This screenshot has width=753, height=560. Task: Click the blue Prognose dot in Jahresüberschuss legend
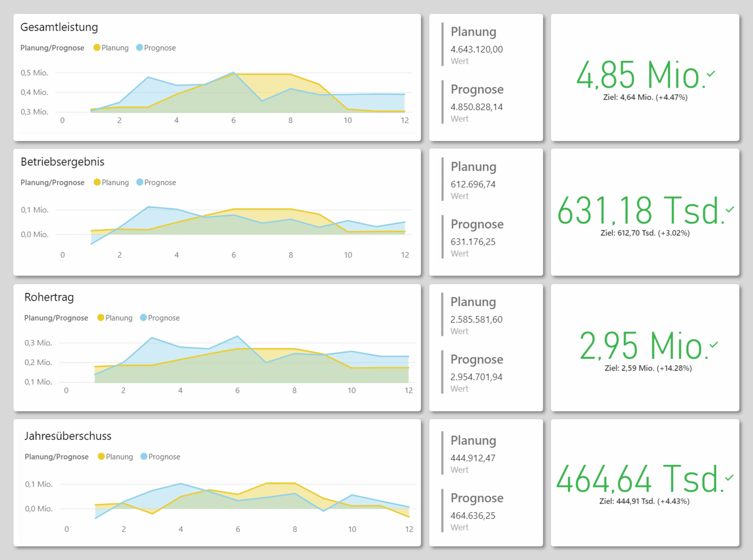pyautogui.click(x=144, y=456)
